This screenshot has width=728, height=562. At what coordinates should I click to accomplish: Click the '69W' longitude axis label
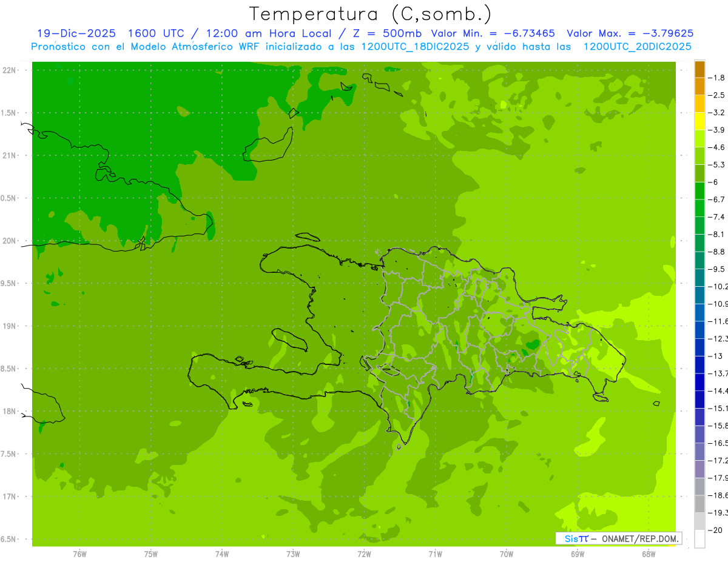coord(578,554)
